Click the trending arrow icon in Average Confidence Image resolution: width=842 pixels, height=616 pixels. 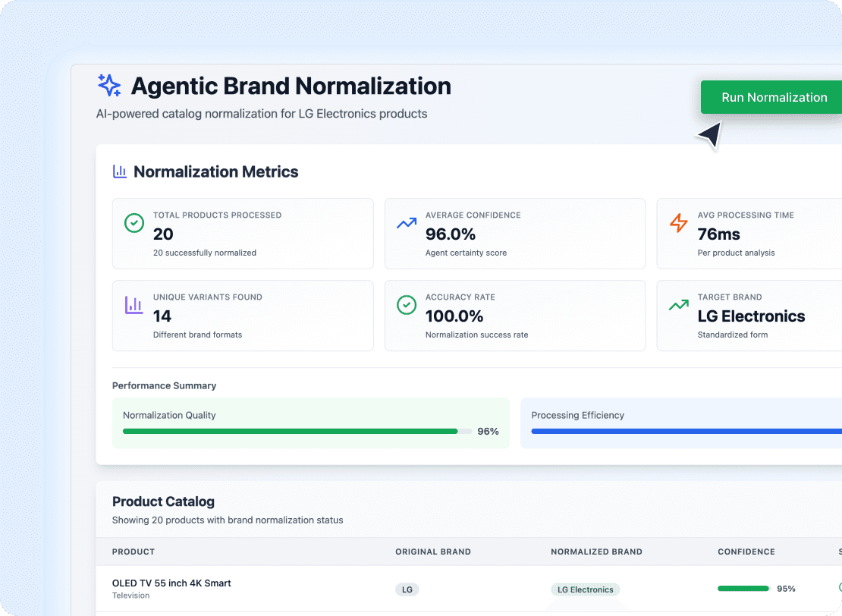tap(407, 223)
